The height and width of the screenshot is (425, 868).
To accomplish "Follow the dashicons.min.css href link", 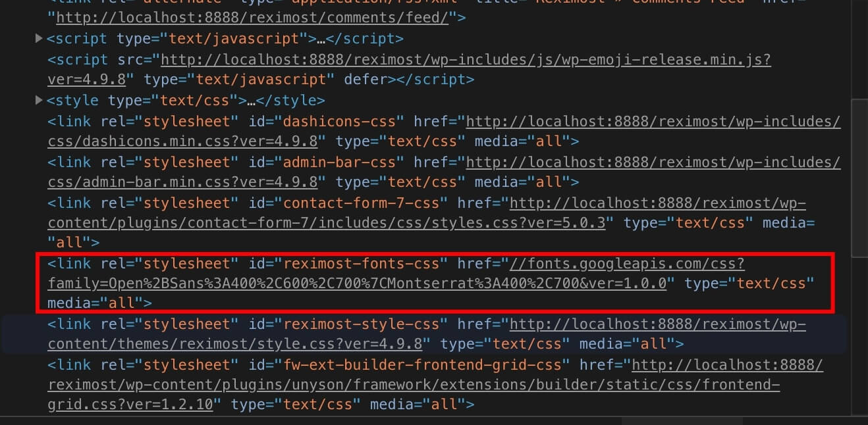I will click(444, 131).
